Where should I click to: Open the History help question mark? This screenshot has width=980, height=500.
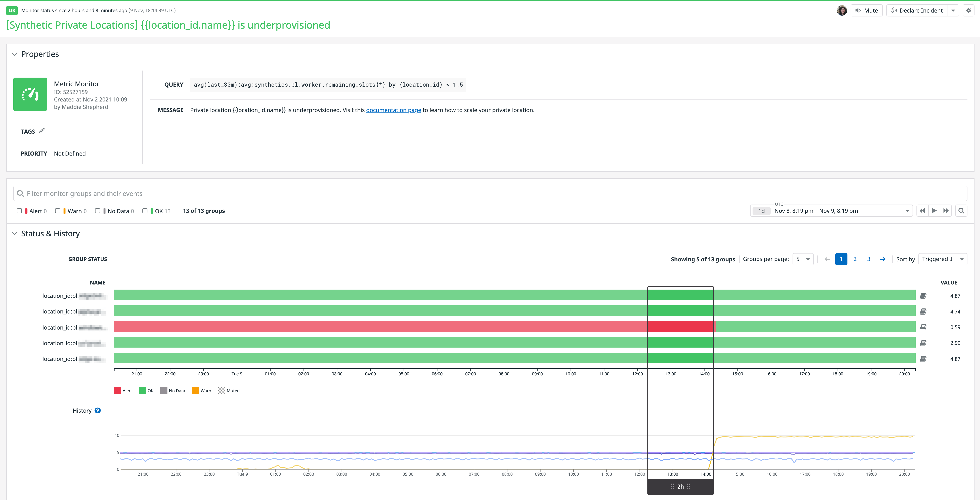pos(98,410)
